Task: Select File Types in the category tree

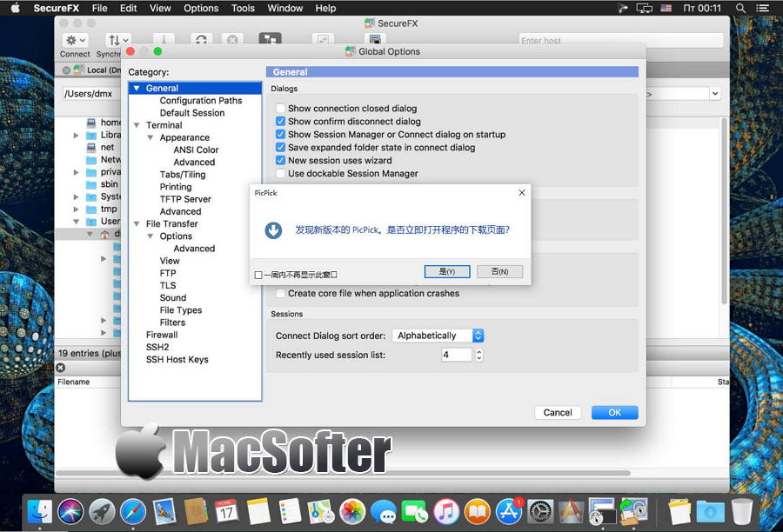Action: click(181, 310)
